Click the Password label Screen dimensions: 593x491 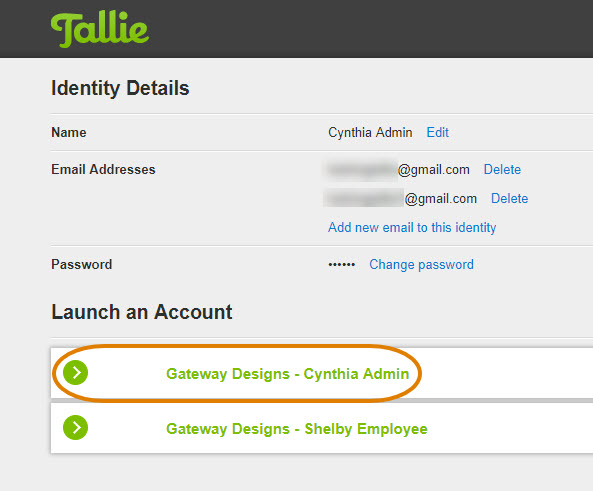point(82,264)
